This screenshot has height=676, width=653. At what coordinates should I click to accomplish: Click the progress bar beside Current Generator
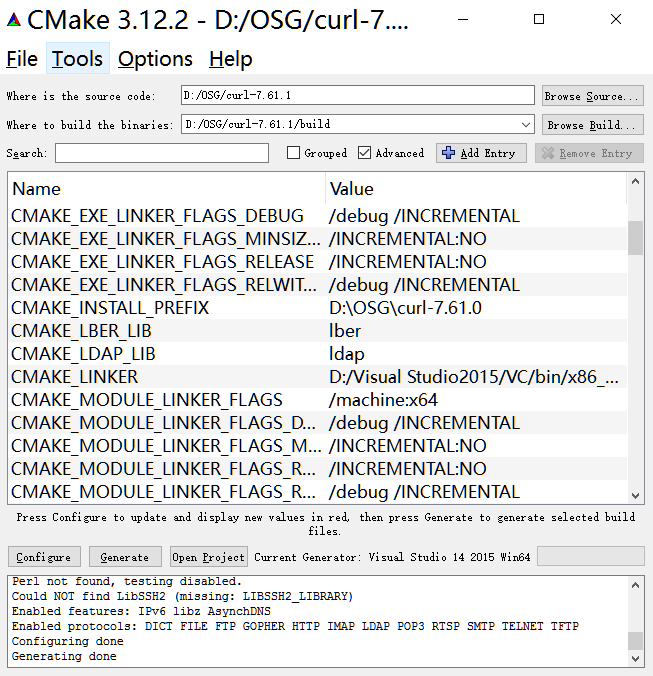point(591,556)
